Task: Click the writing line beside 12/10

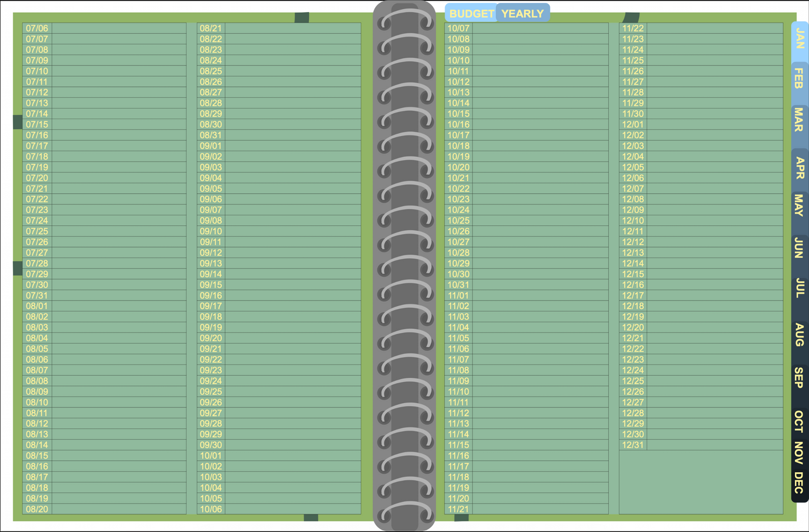Action: tap(715, 221)
